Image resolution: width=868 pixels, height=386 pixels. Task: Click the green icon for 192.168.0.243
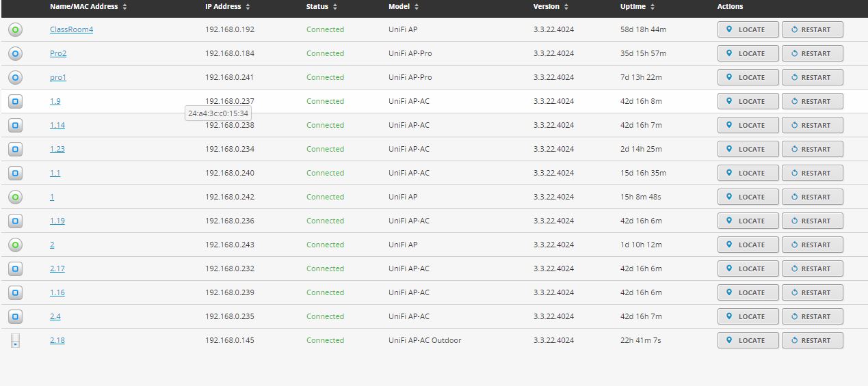click(16, 245)
